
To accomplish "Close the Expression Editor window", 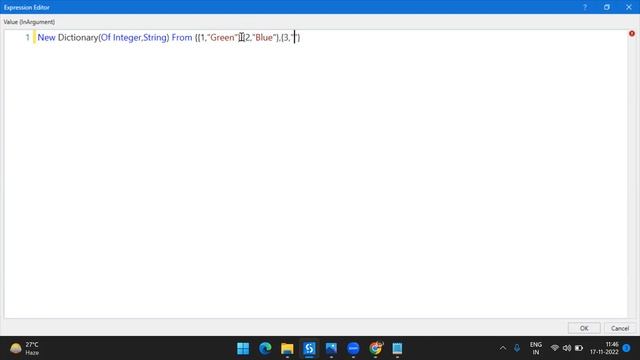I will (x=629, y=7).
